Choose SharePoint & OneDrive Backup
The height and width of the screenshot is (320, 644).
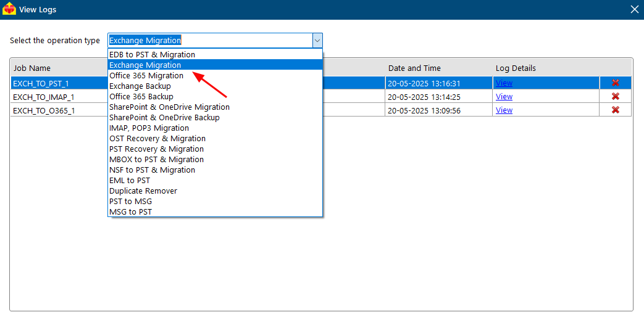click(x=215, y=117)
